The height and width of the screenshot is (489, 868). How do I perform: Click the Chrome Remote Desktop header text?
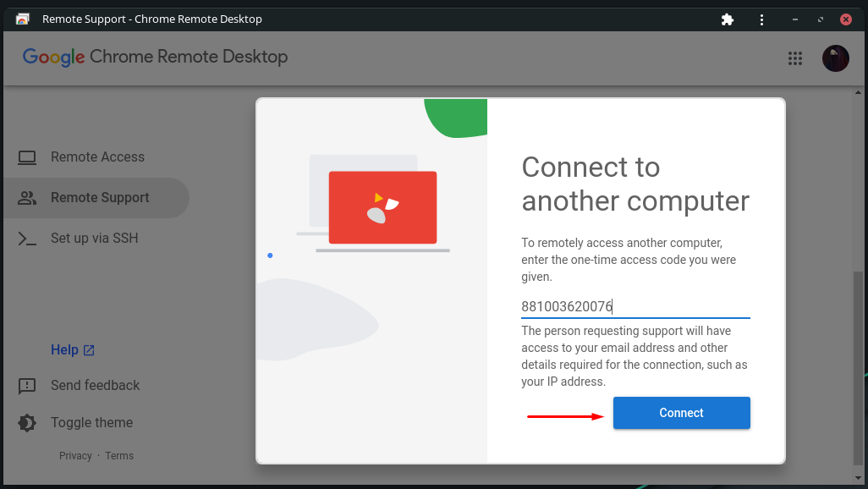coord(189,57)
